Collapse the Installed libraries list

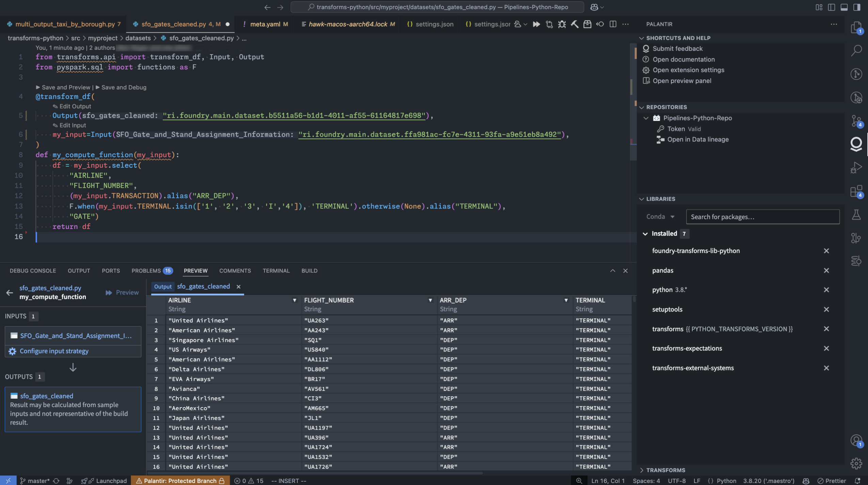pos(645,234)
